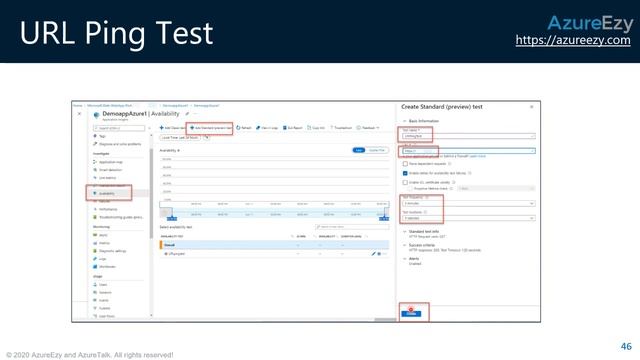Open the https://azureezy.com link
640x360 pixels.
point(573,40)
